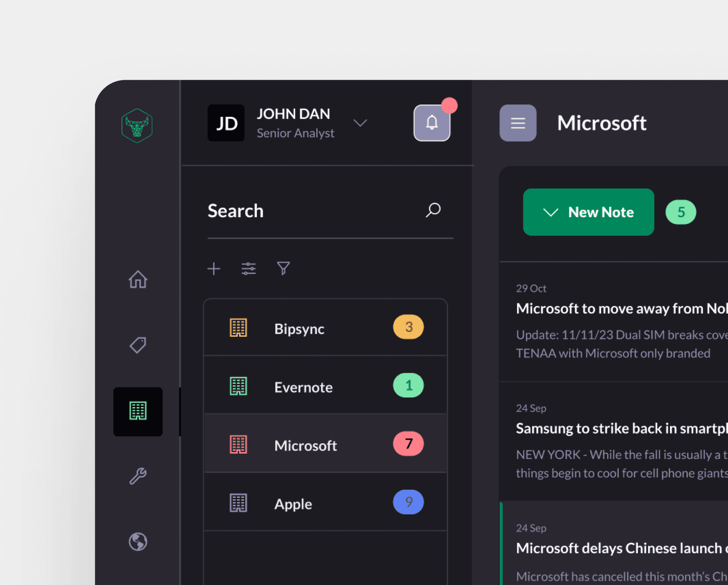Click the Apple count badge 9
This screenshot has width=728, height=585.
coord(408,502)
